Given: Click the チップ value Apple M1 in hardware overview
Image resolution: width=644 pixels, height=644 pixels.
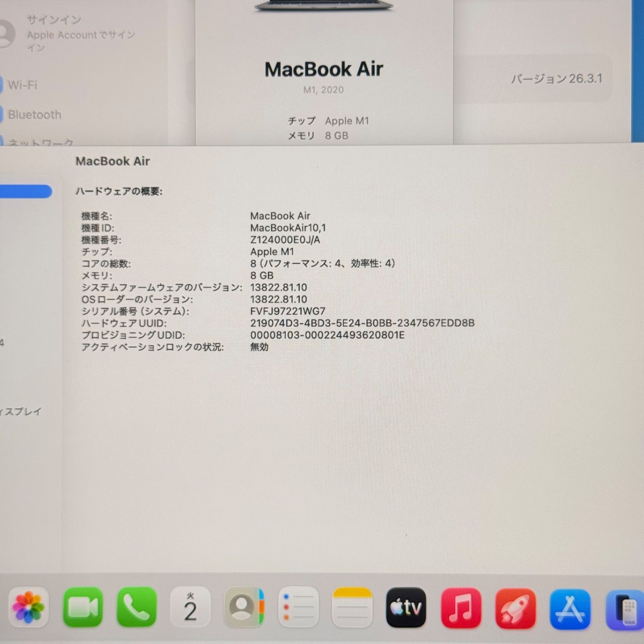Looking at the screenshot, I should tap(272, 252).
